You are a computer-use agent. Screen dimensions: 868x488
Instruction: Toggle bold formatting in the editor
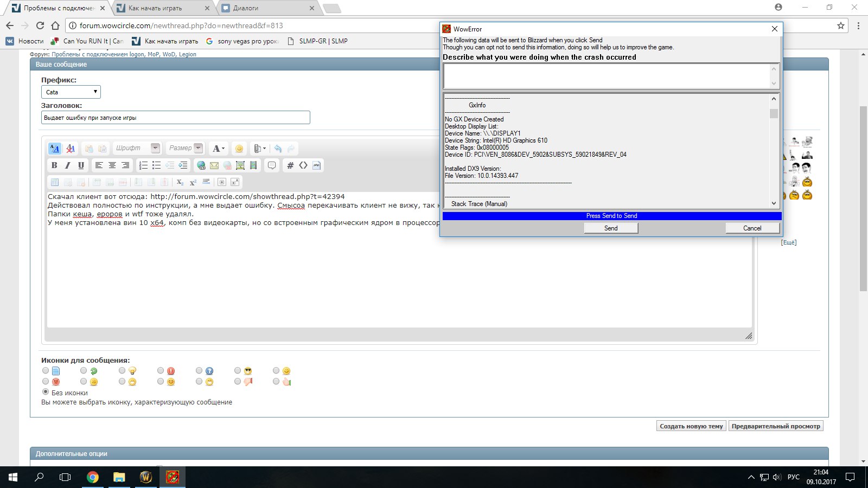coord(54,165)
